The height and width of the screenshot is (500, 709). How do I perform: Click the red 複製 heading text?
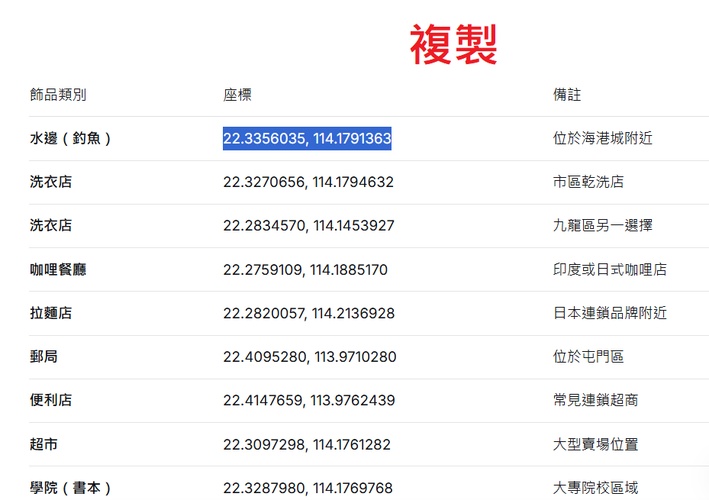(453, 44)
